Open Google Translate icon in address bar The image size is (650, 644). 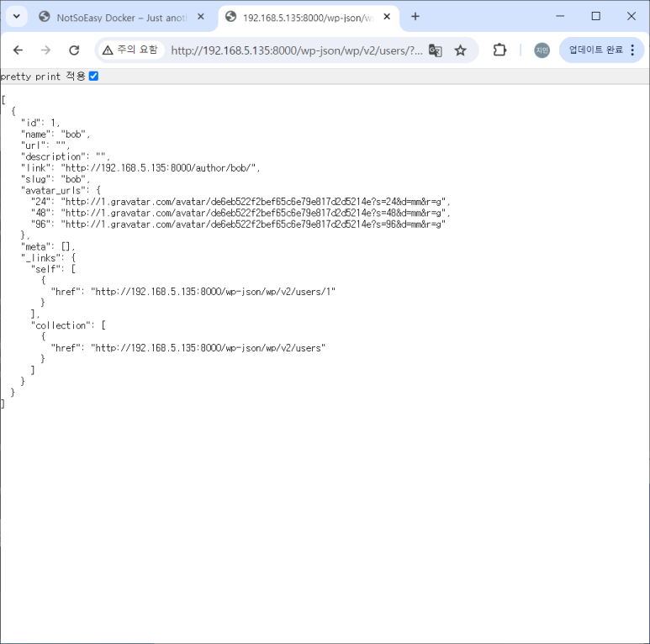[x=435, y=50]
